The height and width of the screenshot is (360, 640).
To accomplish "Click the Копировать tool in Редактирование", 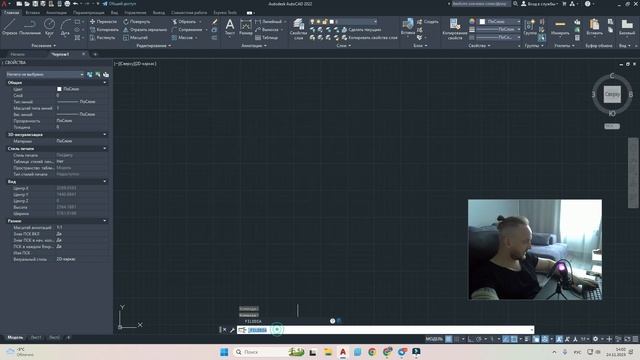I will [x=104, y=29].
